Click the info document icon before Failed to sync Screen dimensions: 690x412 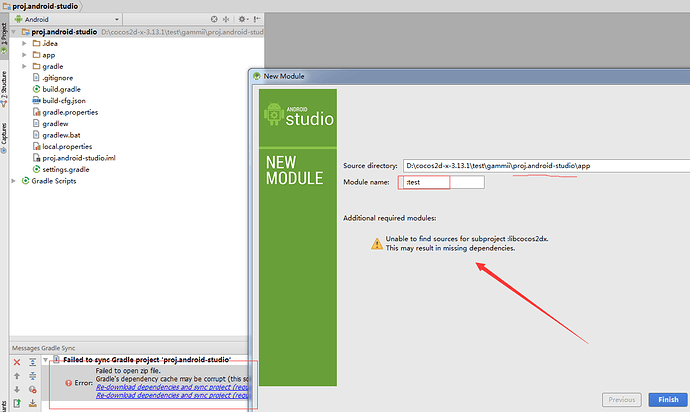click(x=56, y=359)
